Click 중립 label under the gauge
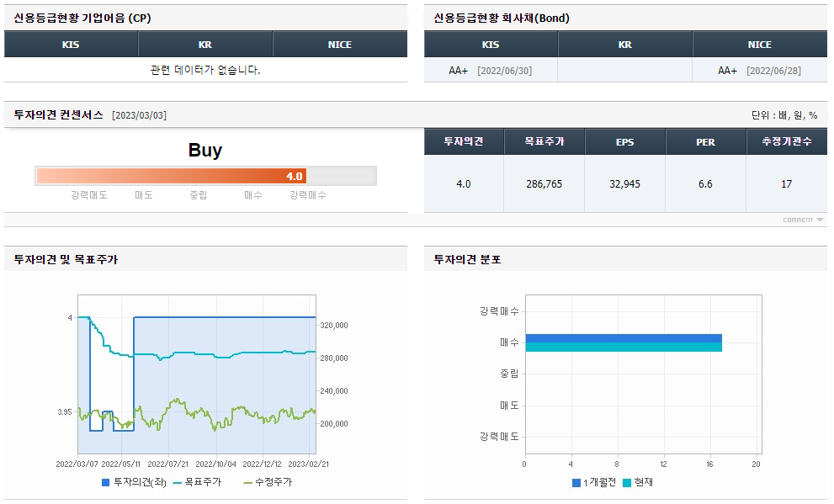834x504 pixels. tap(199, 195)
